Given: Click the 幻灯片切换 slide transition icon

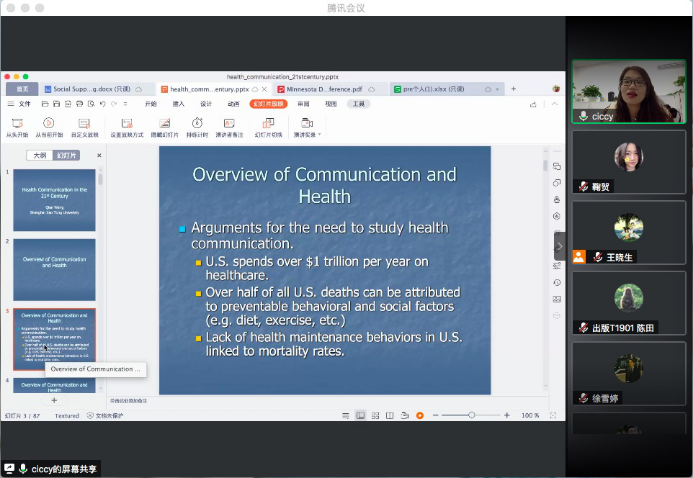Looking at the screenshot, I should point(269,122).
